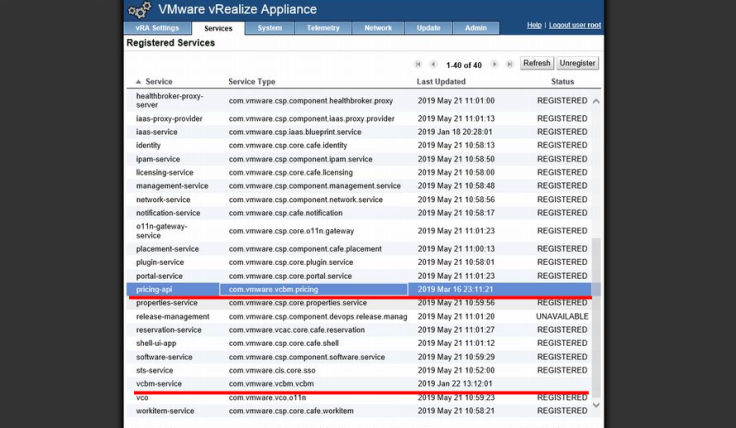This screenshot has width=736, height=428.
Task: Switch to the Network tab
Action: tap(378, 28)
